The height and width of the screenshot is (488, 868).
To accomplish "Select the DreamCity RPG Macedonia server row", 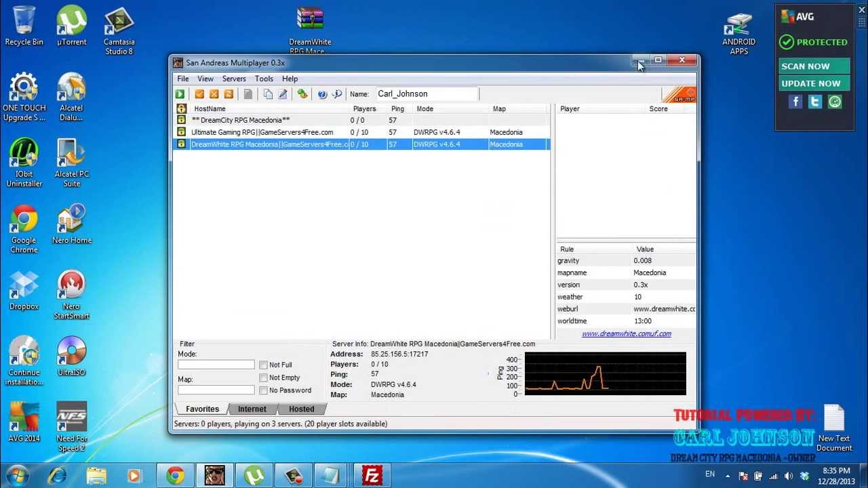I will (x=361, y=120).
